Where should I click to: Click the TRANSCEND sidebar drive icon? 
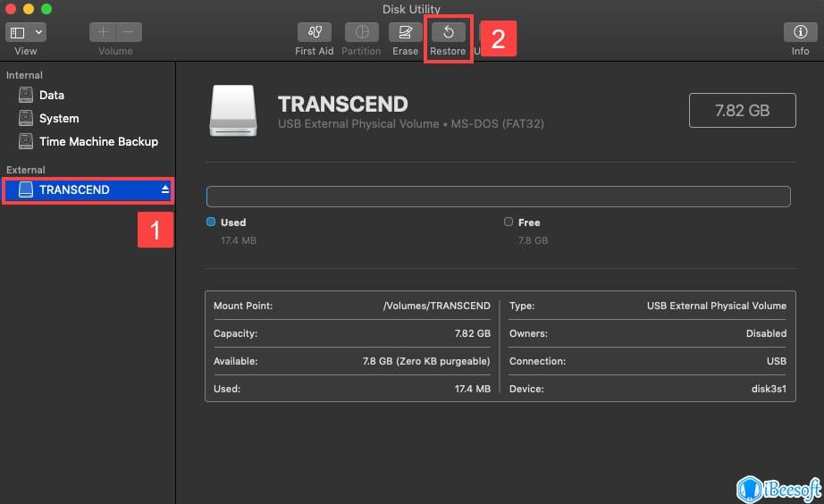[26, 189]
